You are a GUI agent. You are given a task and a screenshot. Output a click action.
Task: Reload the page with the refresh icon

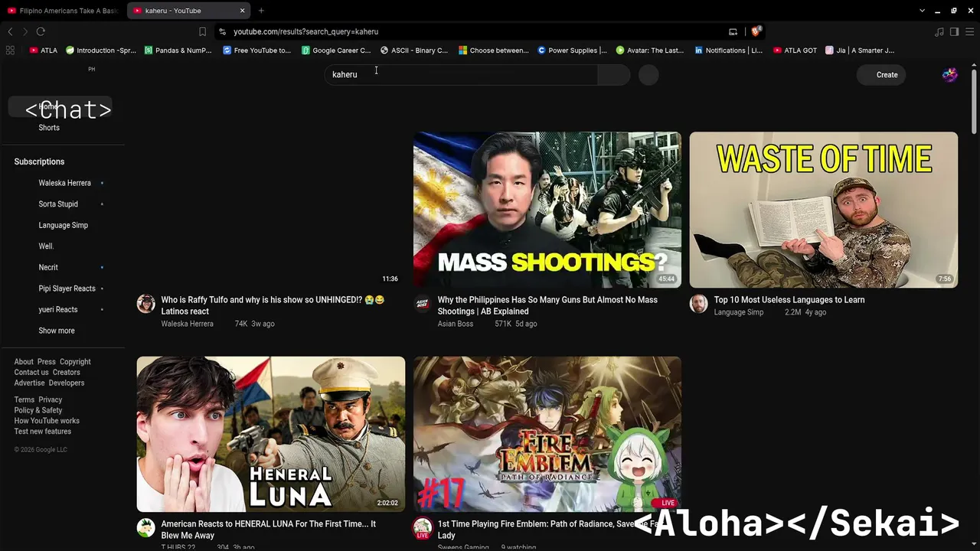point(41,31)
